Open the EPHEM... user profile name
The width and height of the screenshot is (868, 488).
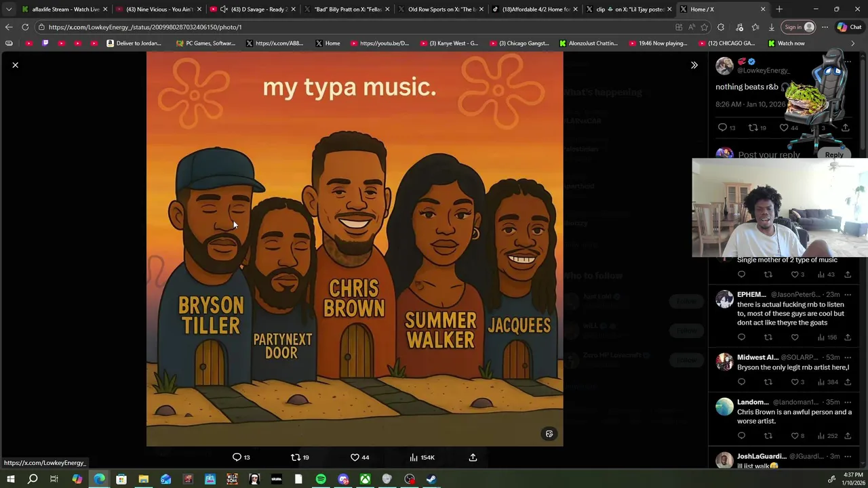click(x=751, y=295)
